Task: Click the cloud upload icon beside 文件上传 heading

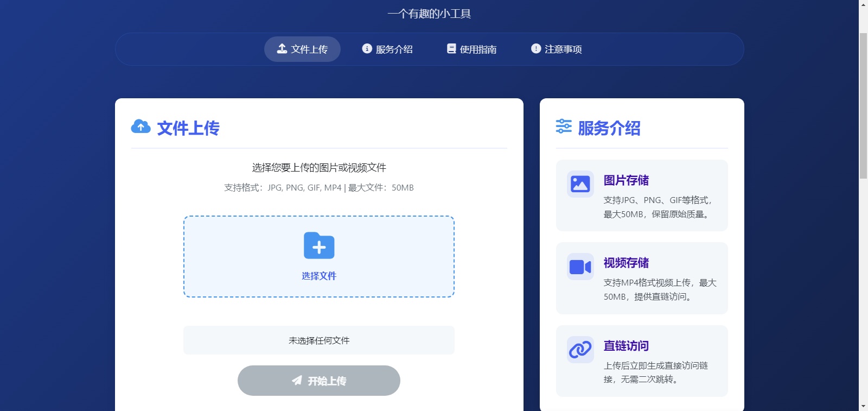Action: point(141,127)
